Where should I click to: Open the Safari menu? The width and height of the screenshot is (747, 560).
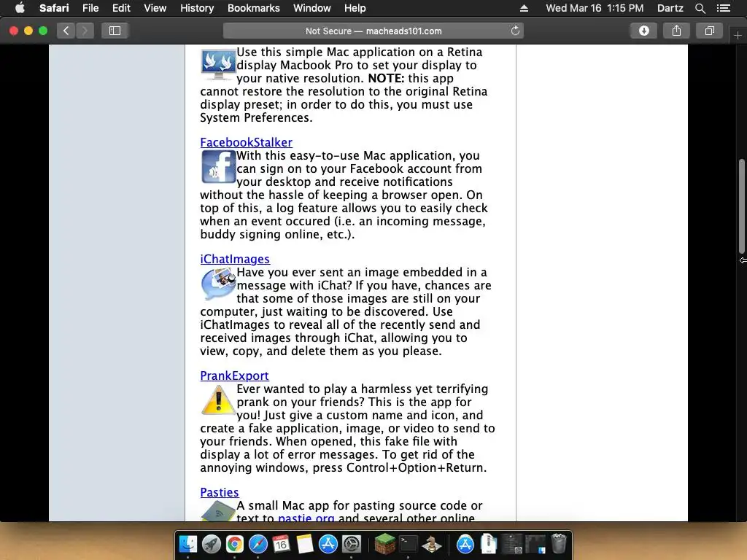(x=54, y=8)
